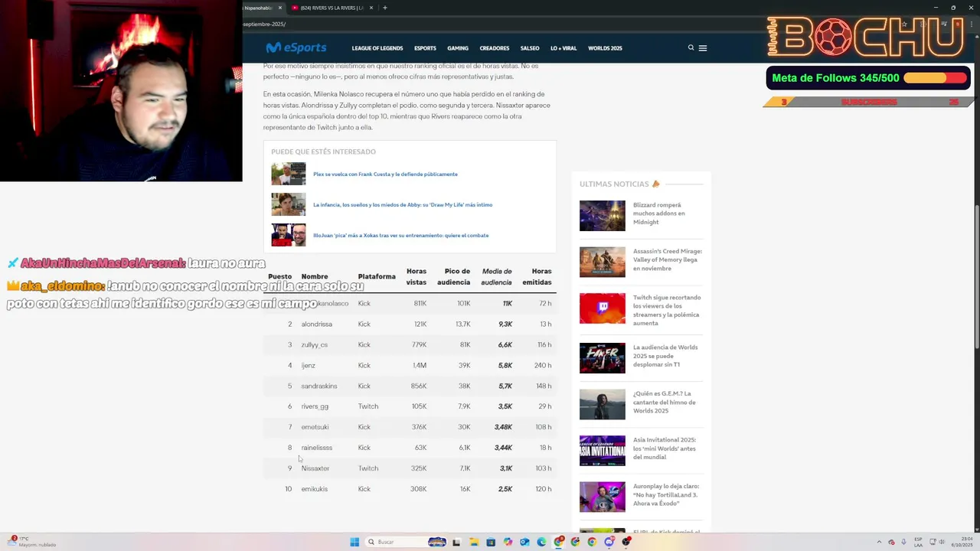Image resolution: width=980 pixels, height=551 pixels.
Task: Open the microphone tray icon
Action: click(x=903, y=542)
